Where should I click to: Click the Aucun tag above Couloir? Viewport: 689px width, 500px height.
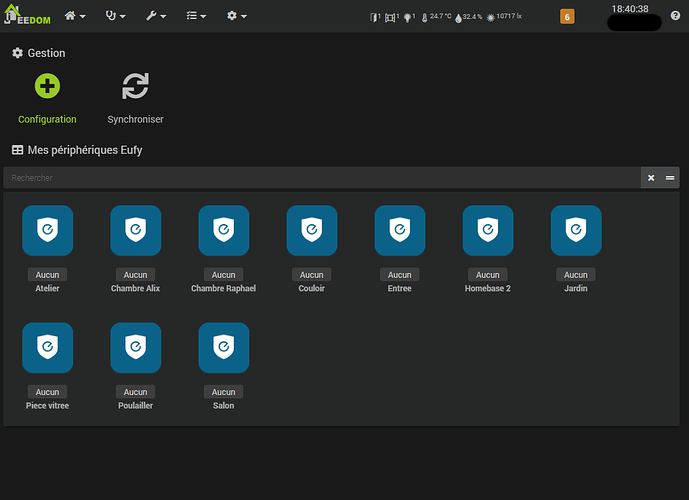coord(312,275)
